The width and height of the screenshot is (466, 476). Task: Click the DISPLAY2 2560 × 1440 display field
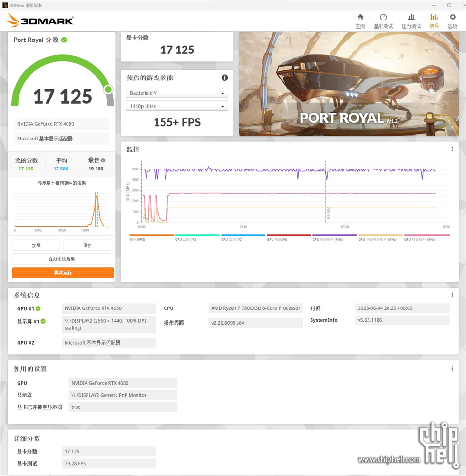click(x=109, y=324)
